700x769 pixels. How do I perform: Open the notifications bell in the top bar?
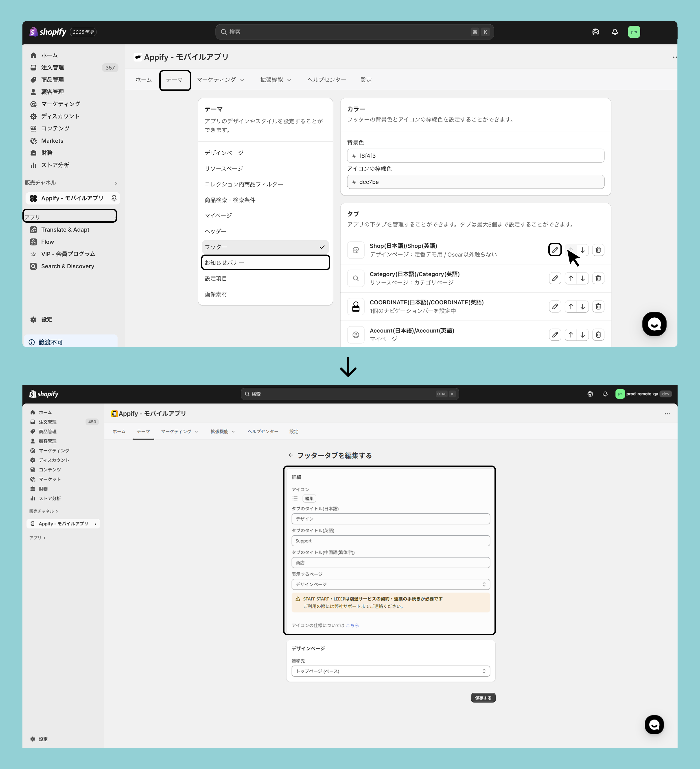pyautogui.click(x=615, y=32)
